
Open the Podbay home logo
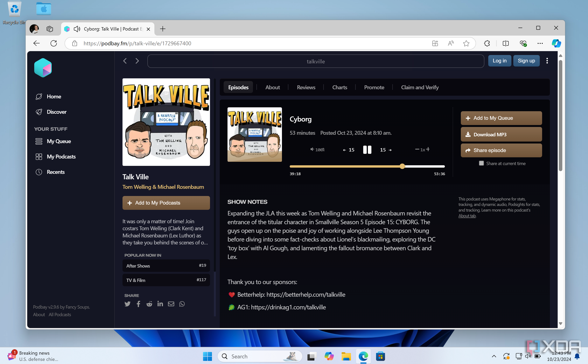[43, 68]
